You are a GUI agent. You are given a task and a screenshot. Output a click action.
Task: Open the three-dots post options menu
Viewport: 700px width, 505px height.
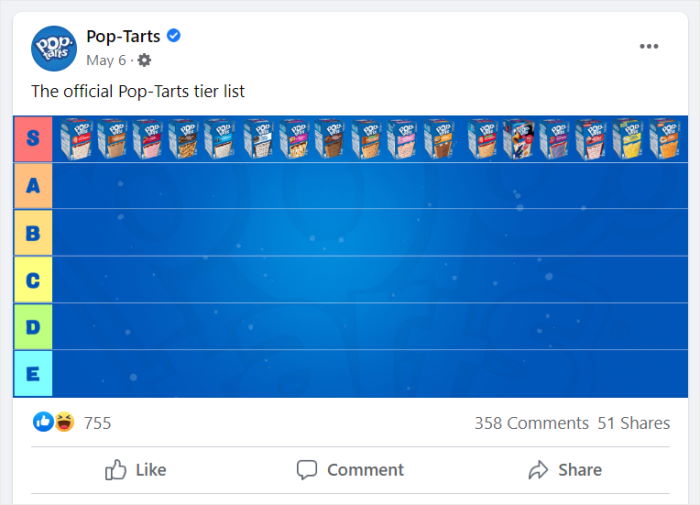[649, 46]
